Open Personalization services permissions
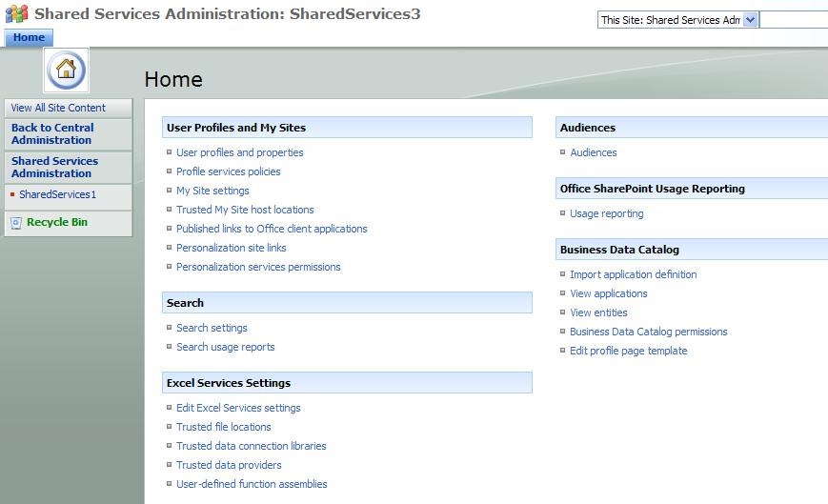Image resolution: width=828 pixels, height=504 pixels. tap(258, 267)
